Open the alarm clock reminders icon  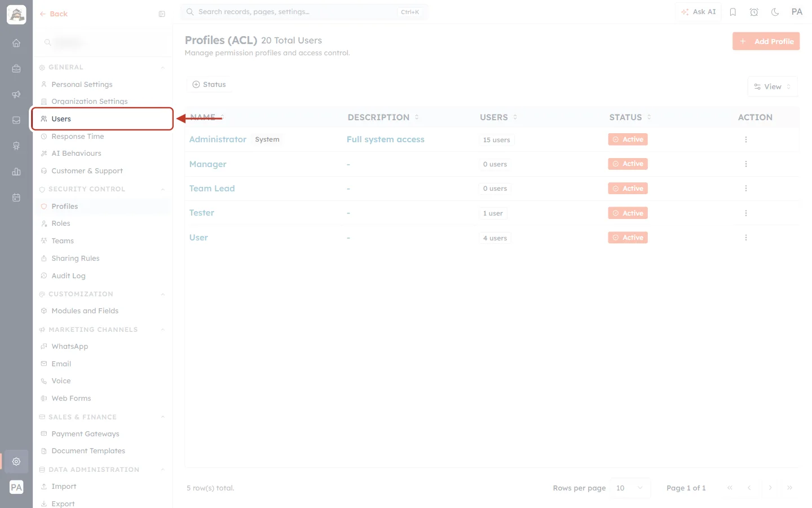pyautogui.click(x=754, y=12)
